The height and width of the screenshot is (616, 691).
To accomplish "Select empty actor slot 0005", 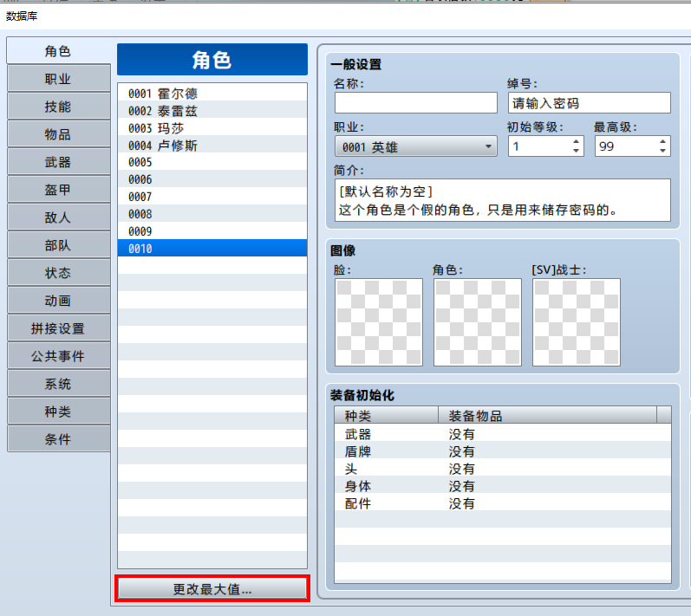I will (212, 162).
